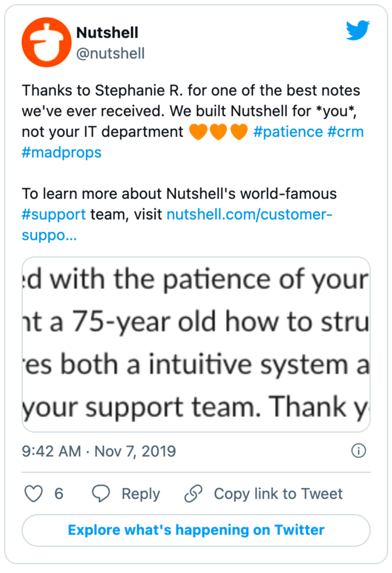The width and height of the screenshot is (392, 573).
Task: Open the #patience hashtag
Action: [x=288, y=132]
